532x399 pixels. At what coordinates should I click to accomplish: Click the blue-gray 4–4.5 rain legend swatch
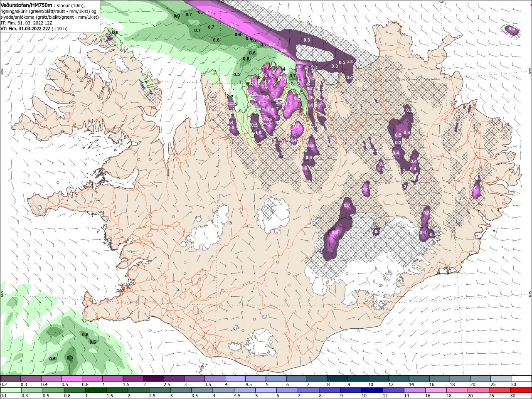click(x=224, y=390)
